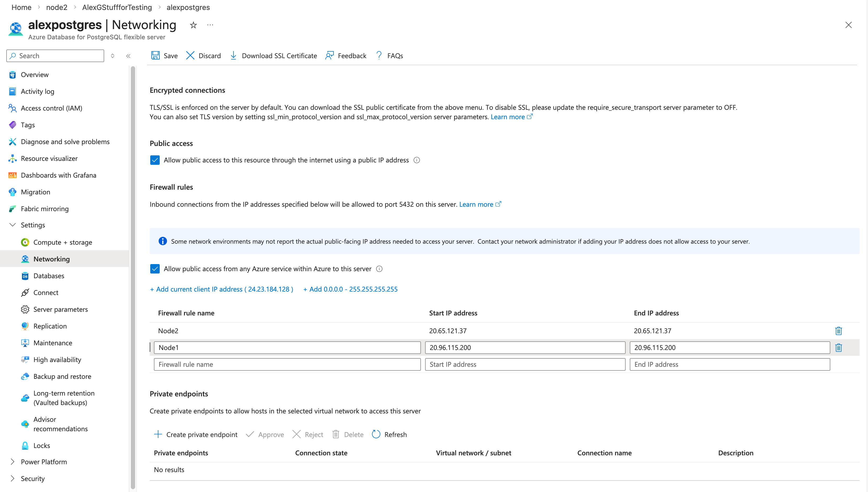Expand the Security section
Screen dimensions: 868x492
[x=13, y=478]
